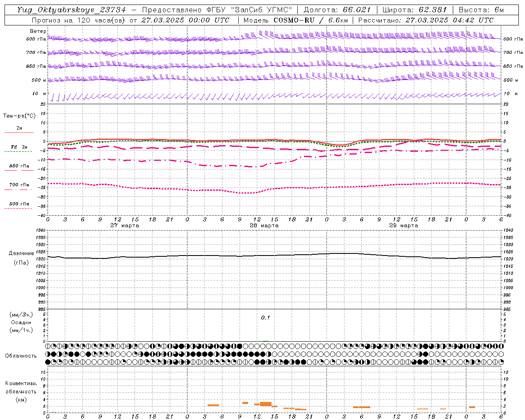
Task: Click the provider text ФГБУ "ЗапСиб УГМС"
Action: (249, 10)
